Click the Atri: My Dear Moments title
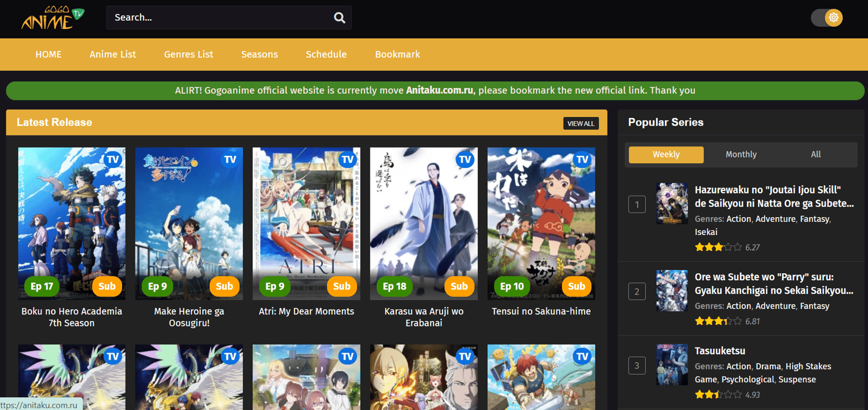 pyautogui.click(x=307, y=312)
